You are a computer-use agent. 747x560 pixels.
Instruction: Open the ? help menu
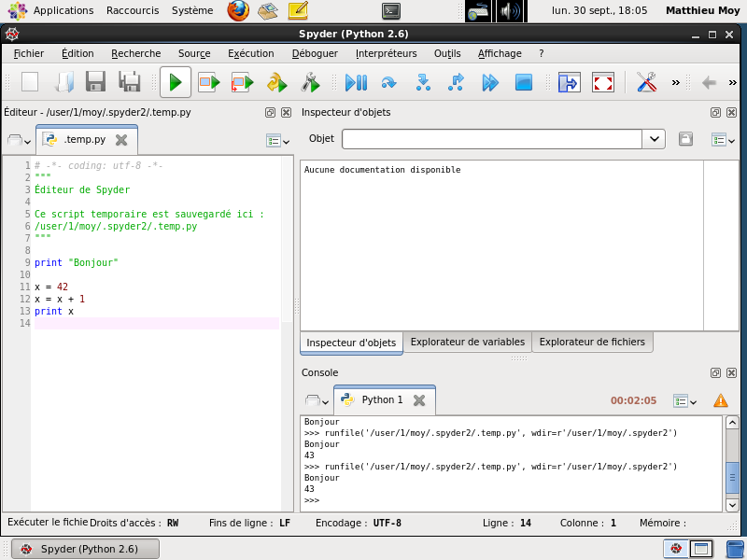[x=542, y=53]
